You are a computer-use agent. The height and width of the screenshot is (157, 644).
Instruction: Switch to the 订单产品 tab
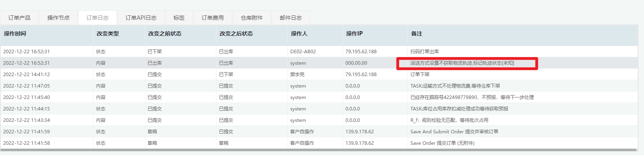19,18
